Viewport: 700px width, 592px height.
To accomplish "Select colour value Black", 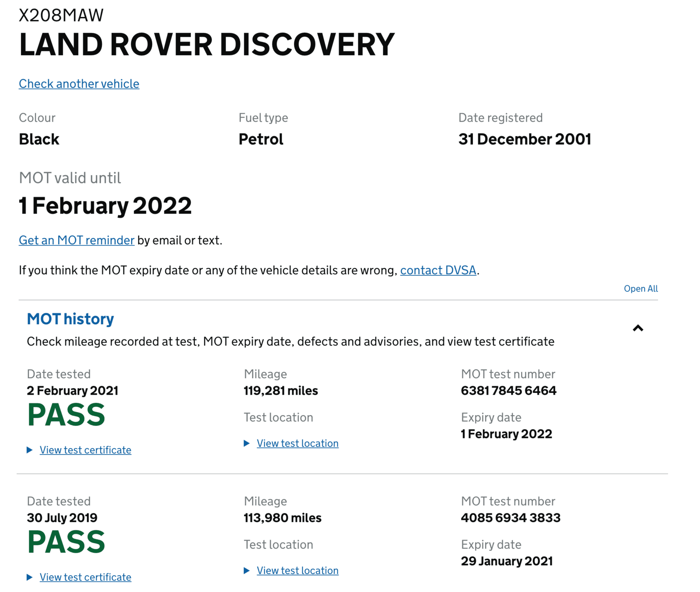I will 39,139.
